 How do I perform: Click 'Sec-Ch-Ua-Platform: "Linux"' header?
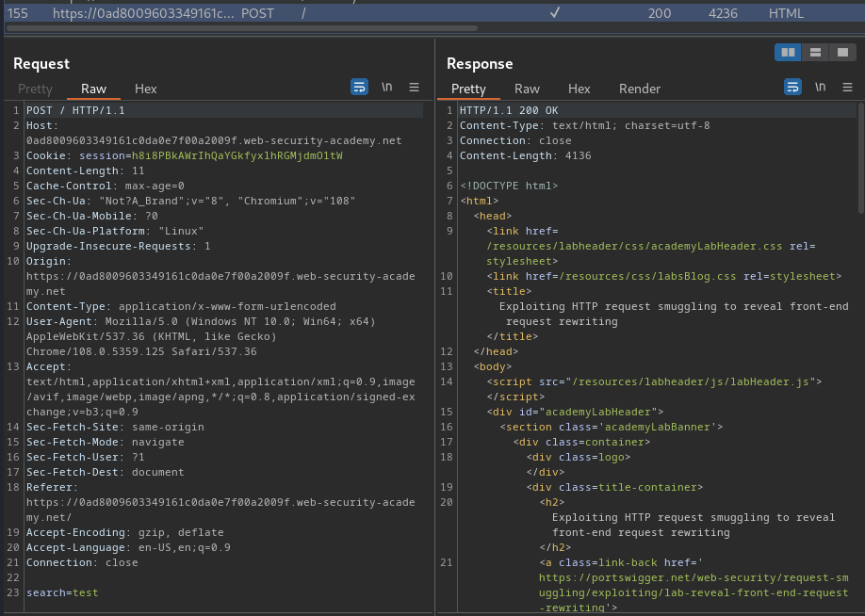115,231
